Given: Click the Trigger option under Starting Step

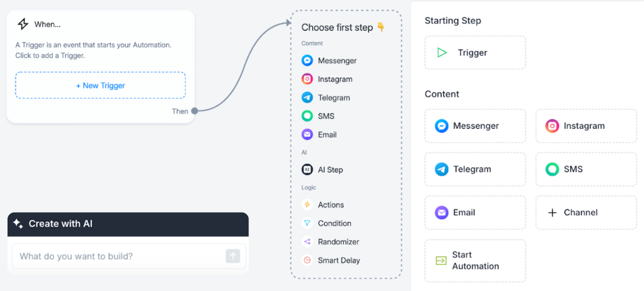Looking at the screenshot, I should coord(475,52).
